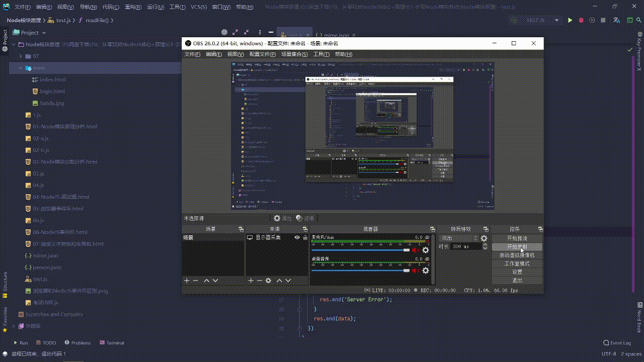Adjust the 麦克风/Aux volume slider

360,250
